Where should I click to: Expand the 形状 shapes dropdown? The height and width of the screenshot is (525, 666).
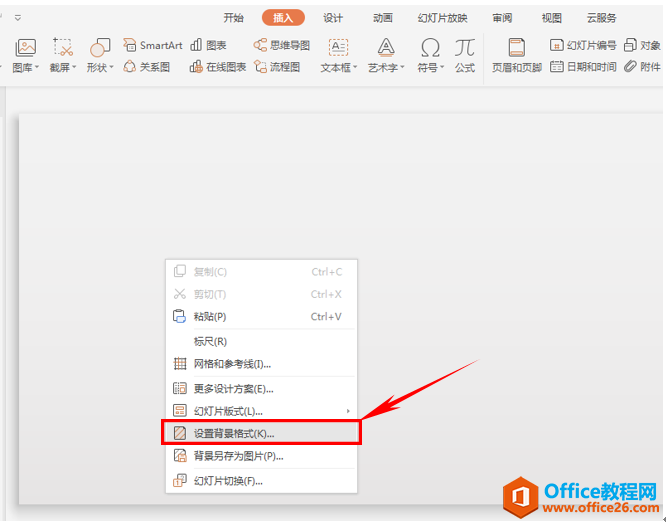(x=100, y=67)
